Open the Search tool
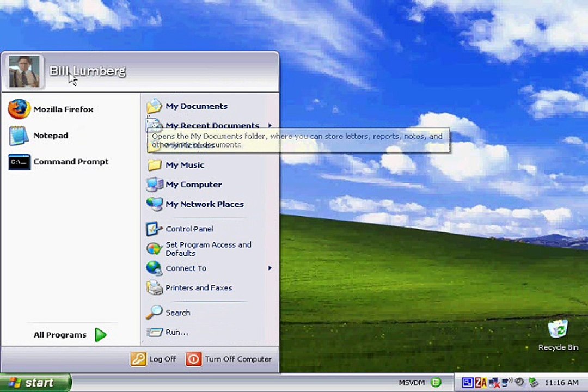Image resolution: width=588 pixels, height=392 pixels. click(x=168, y=313)
